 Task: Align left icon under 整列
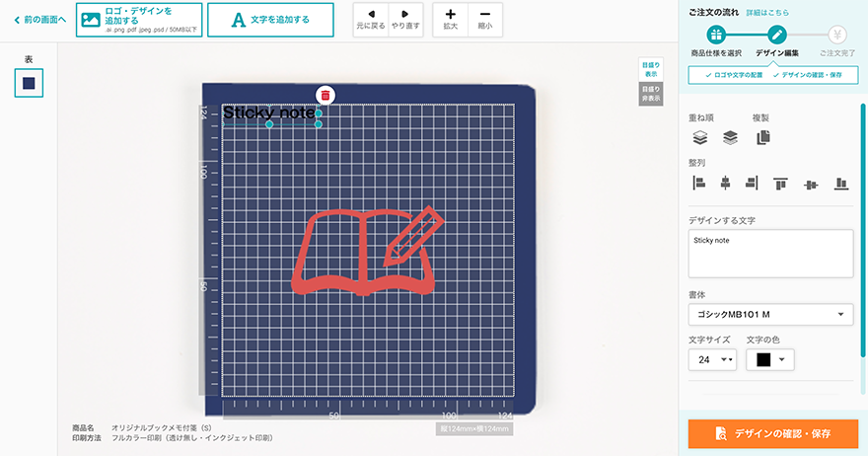[x=698, y=183]
